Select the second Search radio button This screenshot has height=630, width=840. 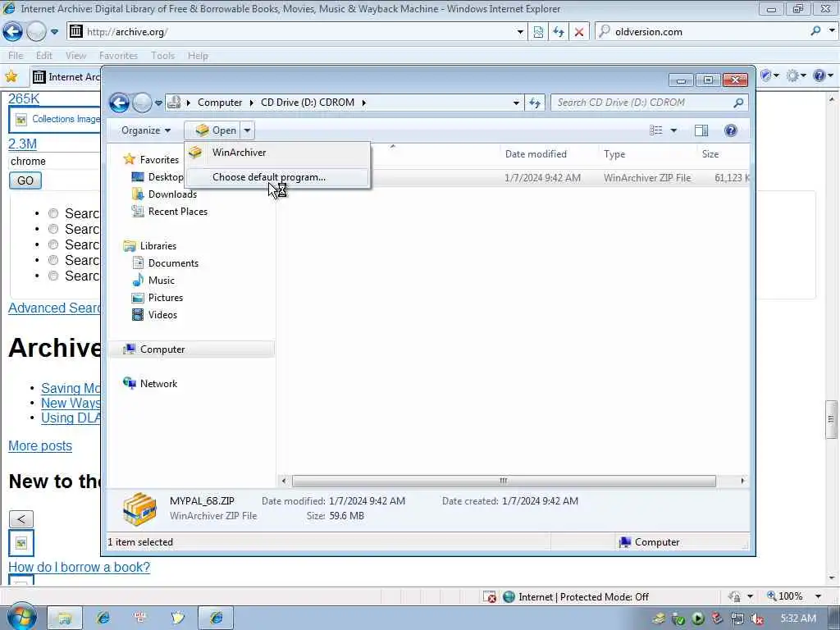(53, 230)
